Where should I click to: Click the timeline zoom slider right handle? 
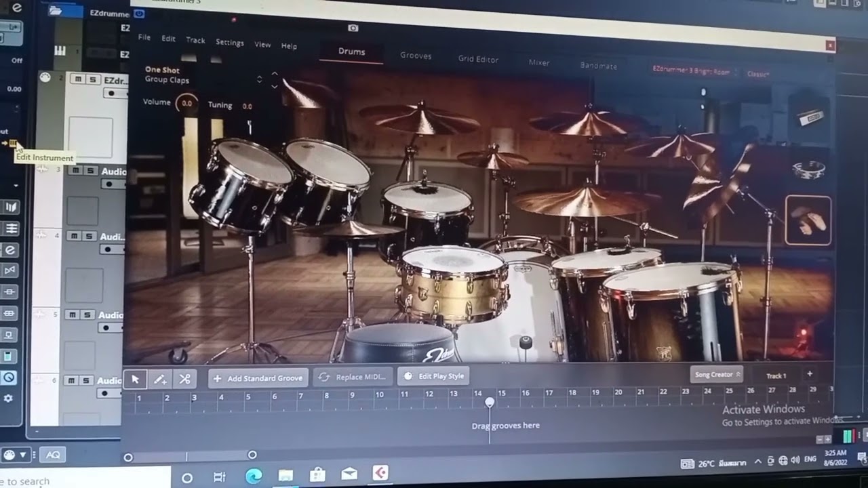click(252, 455)
